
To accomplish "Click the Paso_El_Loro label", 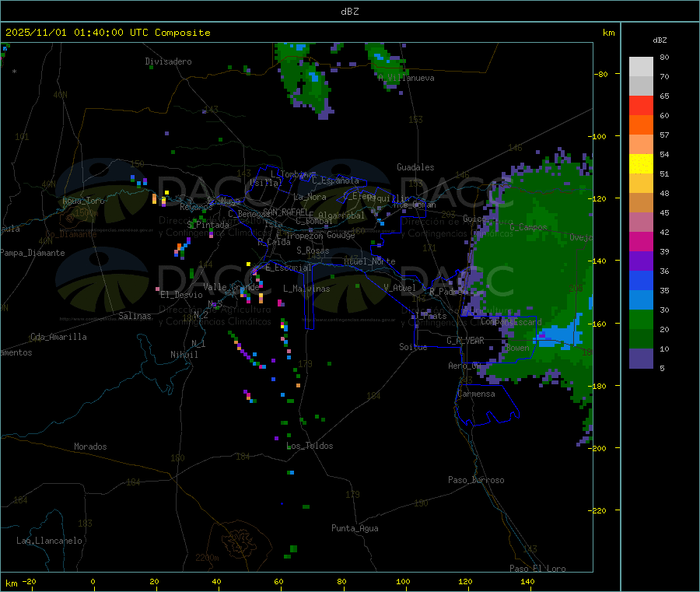I will click(537, 569).
